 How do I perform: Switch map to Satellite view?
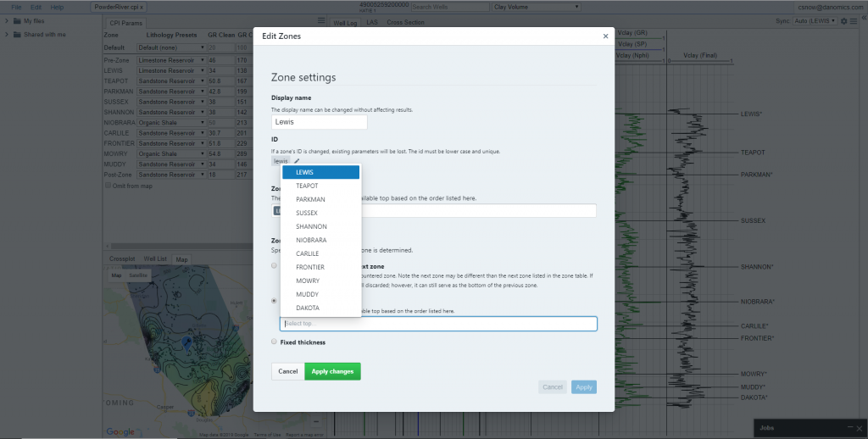pyautogui.click(x=138, y=275)
